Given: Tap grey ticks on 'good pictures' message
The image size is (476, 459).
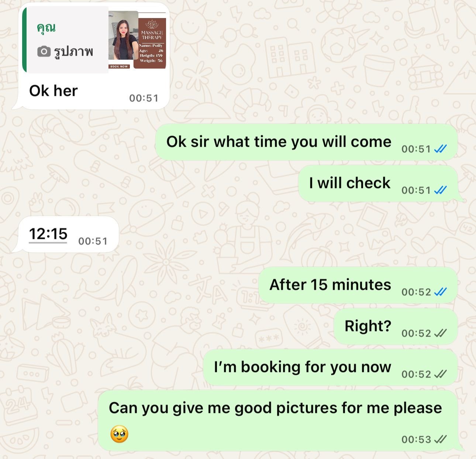Looking at the screenshot, I should (440, 439).
